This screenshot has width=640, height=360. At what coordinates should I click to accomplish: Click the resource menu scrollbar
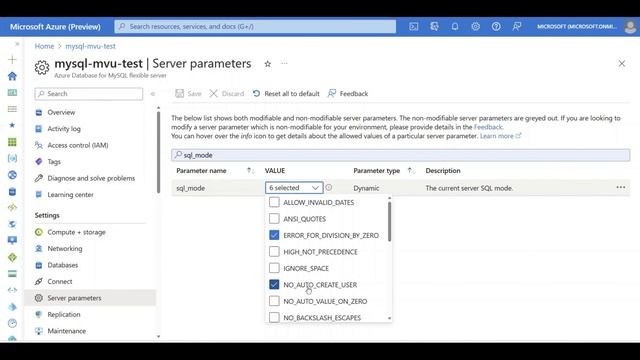158,152
